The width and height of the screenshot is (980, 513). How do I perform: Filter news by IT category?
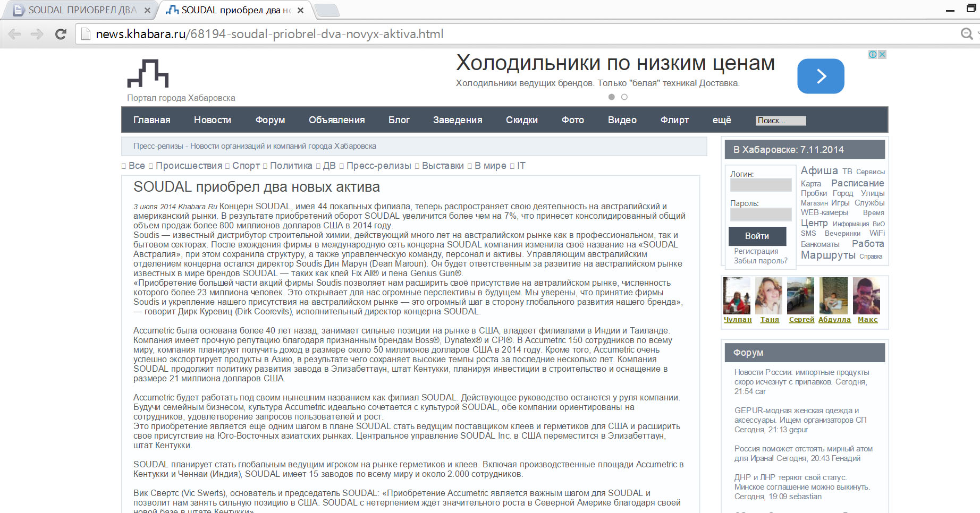[x=521, y=166]
